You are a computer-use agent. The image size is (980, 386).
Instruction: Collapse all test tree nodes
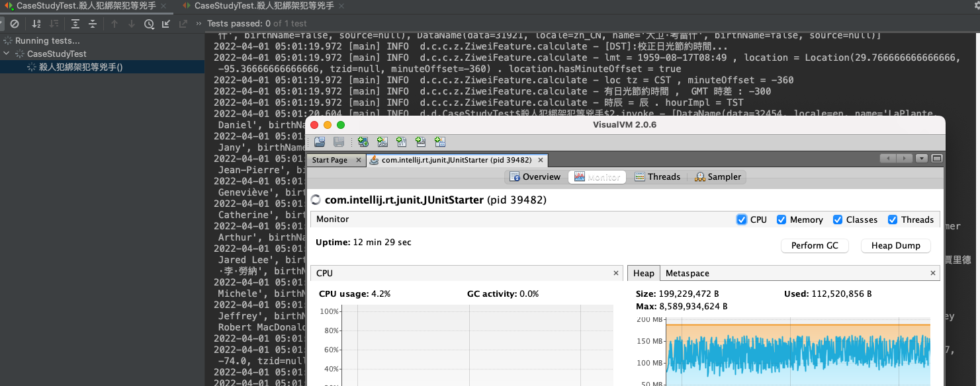tap(93, 24)
